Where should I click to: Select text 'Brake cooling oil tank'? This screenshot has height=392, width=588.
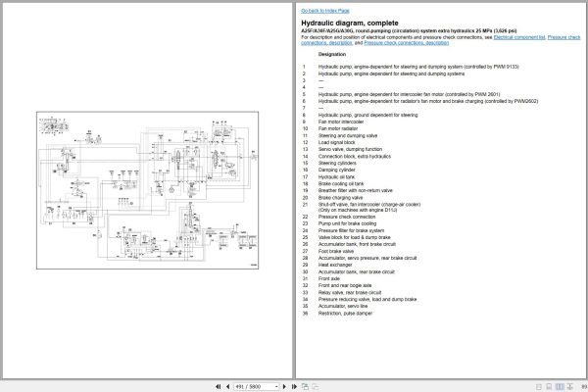341,183
